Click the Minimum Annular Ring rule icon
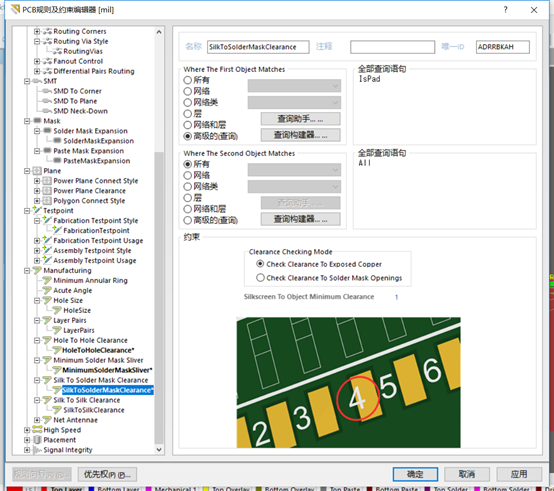This screenshot has height=491, width=554. point(47,280)
